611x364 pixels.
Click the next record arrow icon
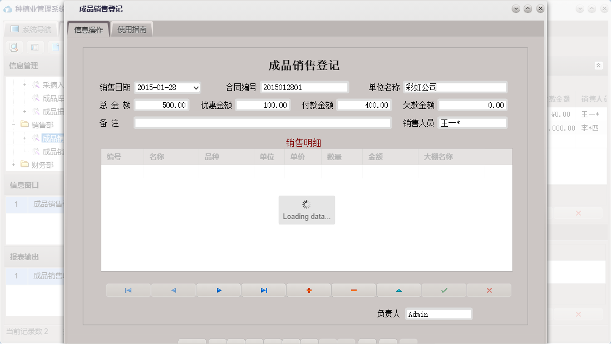pos(219,290)
